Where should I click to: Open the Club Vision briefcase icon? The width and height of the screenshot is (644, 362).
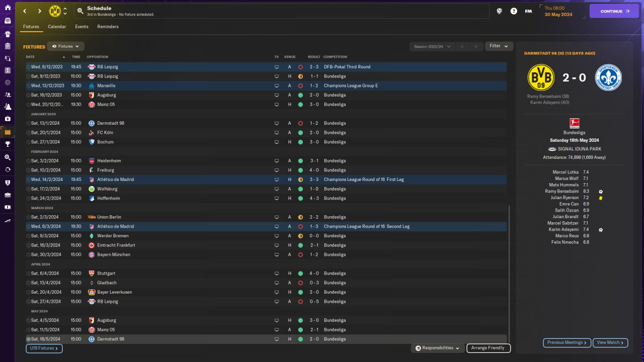coord(8,195)
